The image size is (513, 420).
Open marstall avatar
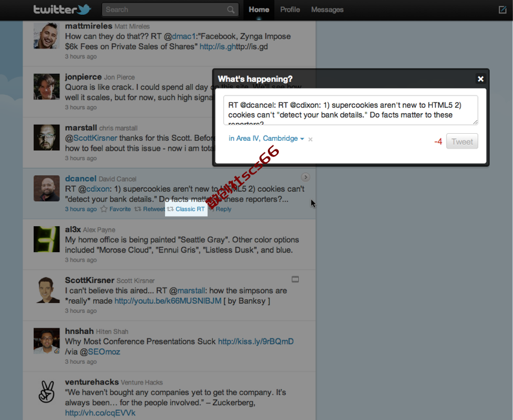pyautogui.click(x=47, y=138)
